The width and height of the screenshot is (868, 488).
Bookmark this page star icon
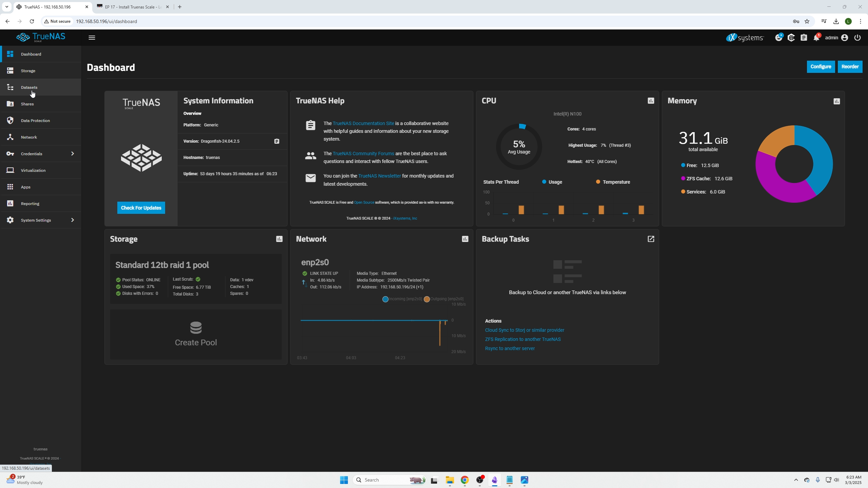point(807,21)
